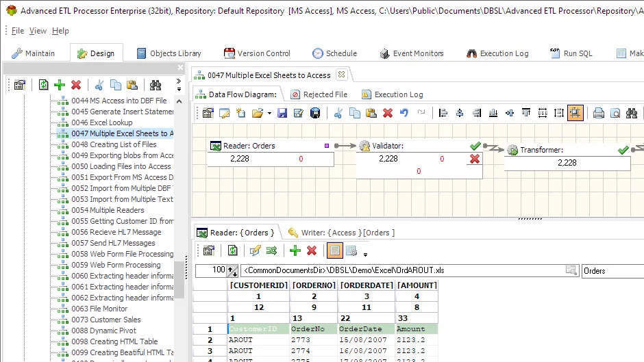
Task: Open dropdown arrow next to open-folder icon
Action: pos(269,114)
